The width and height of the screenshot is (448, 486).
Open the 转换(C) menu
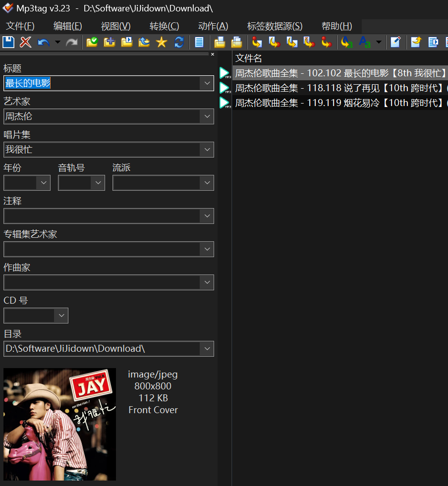click(x=164, y=26)
